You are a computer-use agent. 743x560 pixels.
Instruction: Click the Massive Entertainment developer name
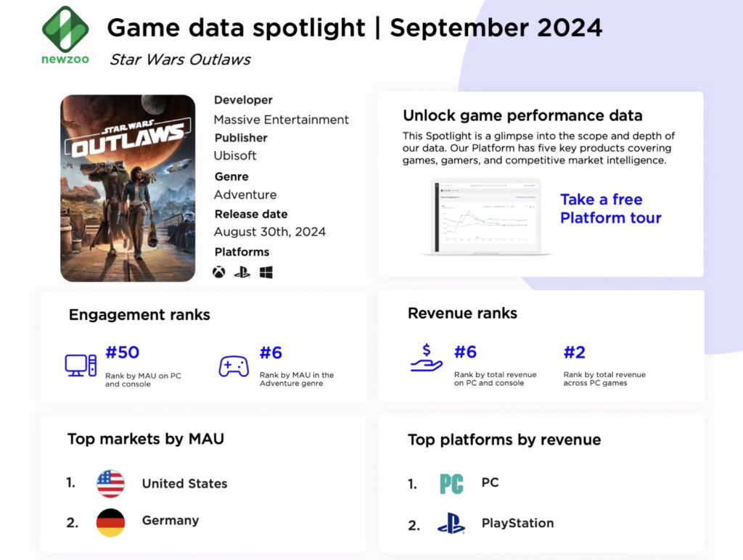coord(281,120)
